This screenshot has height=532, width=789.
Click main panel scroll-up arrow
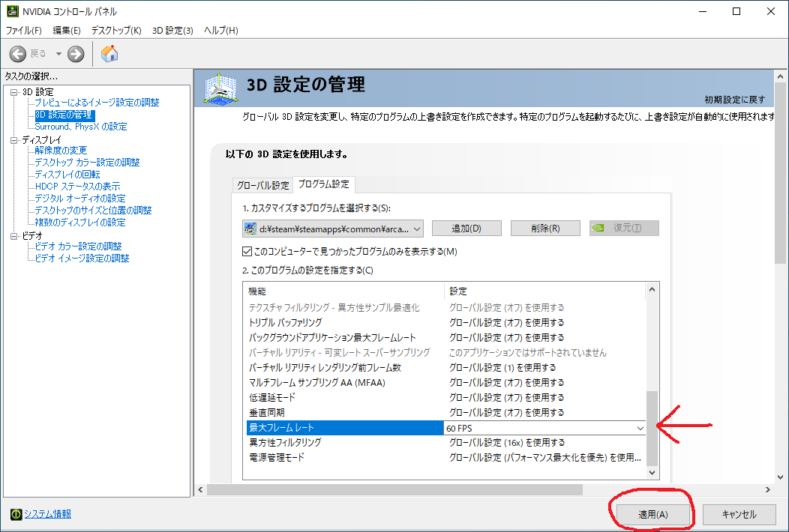click(781, 77)
